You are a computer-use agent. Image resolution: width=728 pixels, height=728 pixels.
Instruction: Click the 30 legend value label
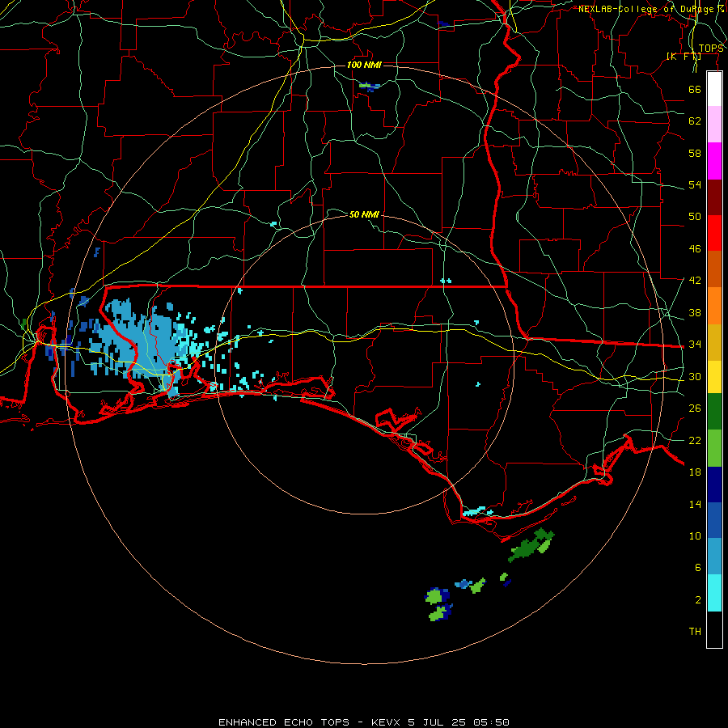[x=695, y=376]
